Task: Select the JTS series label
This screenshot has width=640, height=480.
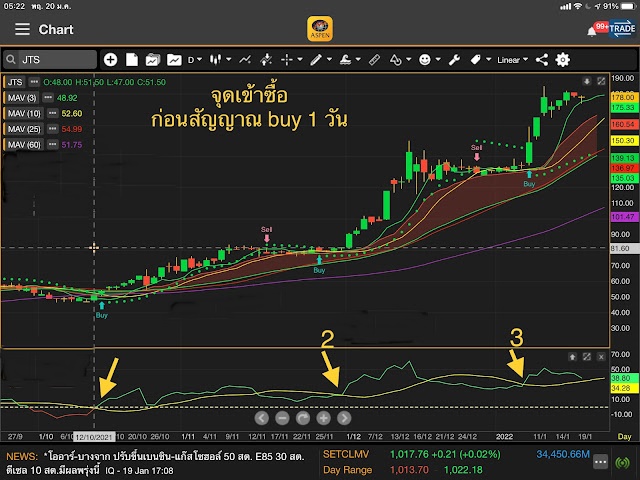Action: (x=15, y=82)
